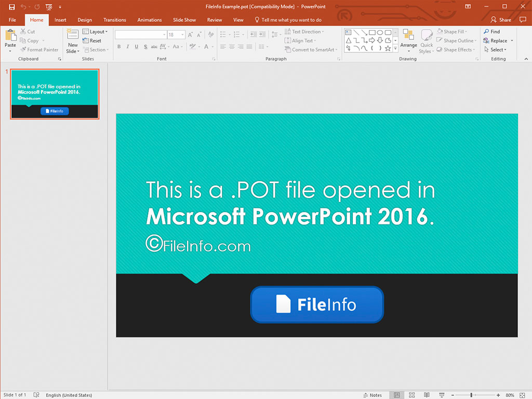The width and height of the screenshot is (532, 399).
Task: Justify the paragraph text
Action: [x=249, y=46]
